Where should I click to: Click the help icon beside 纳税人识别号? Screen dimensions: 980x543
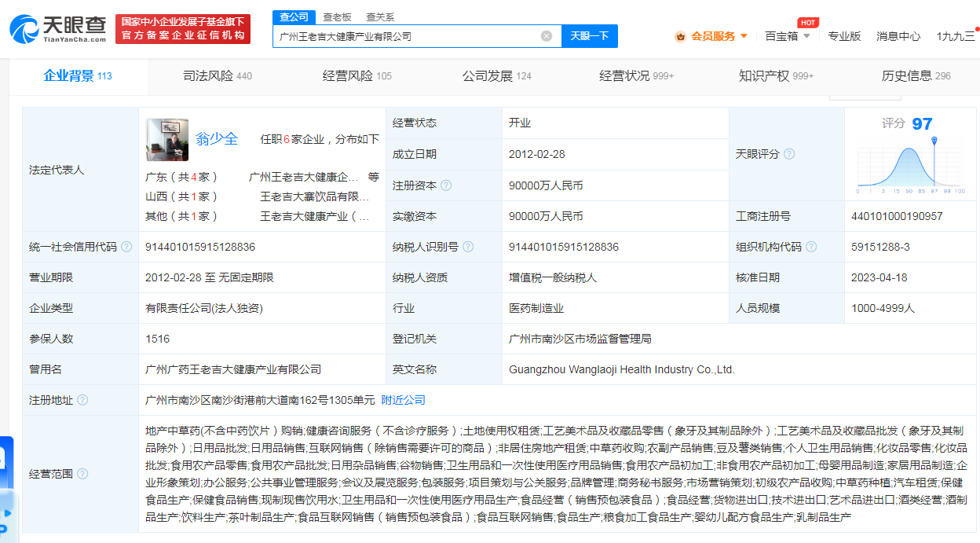(x=468, y=247)
